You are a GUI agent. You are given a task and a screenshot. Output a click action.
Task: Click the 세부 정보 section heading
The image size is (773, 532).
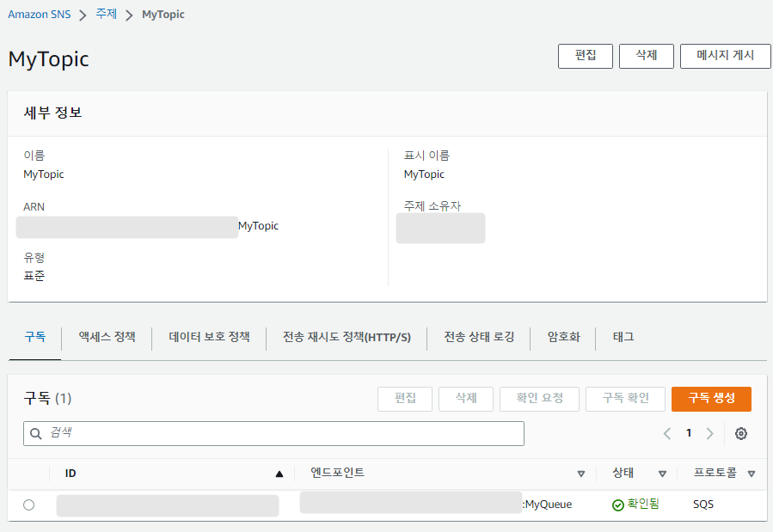point(52,113)
